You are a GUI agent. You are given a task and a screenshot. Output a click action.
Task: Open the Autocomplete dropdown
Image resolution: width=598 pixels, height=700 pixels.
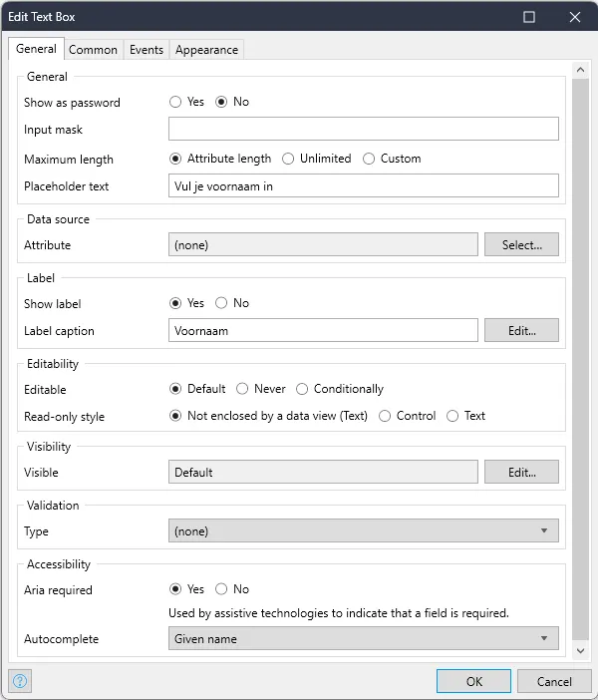tap(363, 638)
